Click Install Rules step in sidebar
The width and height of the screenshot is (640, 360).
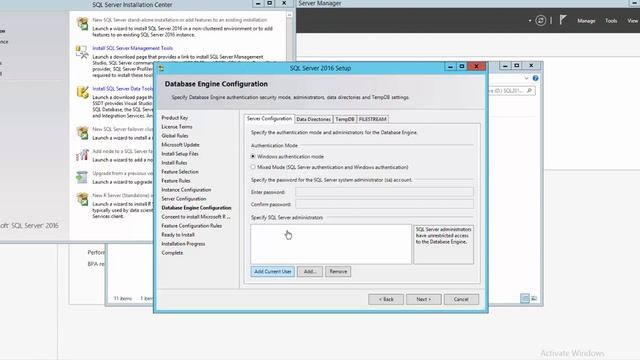pyautogui.click(x=174, y=162)
